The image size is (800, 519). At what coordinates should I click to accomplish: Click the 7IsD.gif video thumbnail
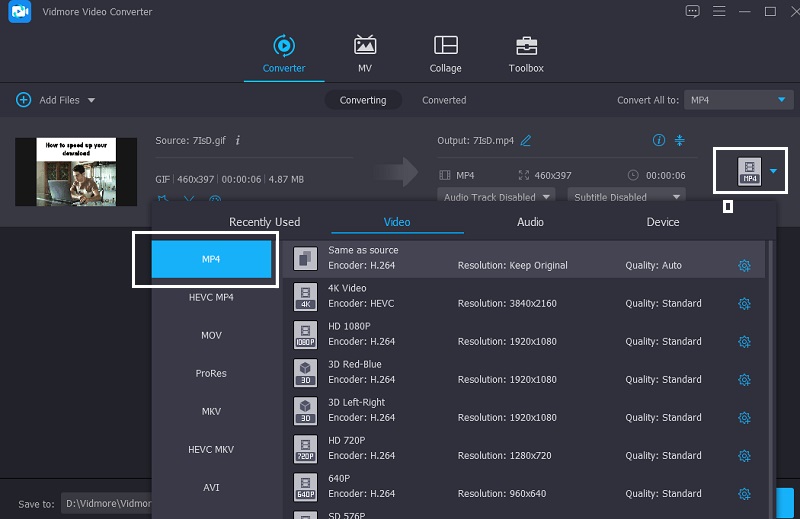(76, 172)
